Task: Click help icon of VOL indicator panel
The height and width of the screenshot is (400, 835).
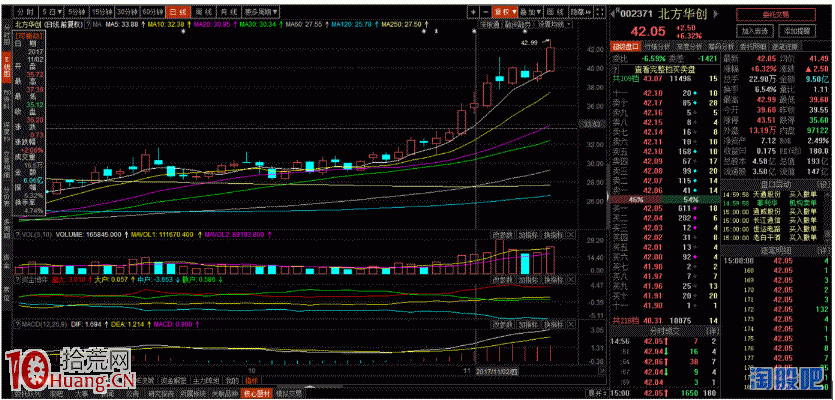Action: (18, 234)
